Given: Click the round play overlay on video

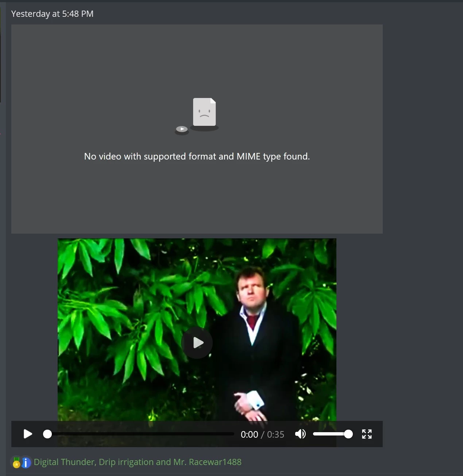Looking at the screenshot, I should (x=197, y=343).
